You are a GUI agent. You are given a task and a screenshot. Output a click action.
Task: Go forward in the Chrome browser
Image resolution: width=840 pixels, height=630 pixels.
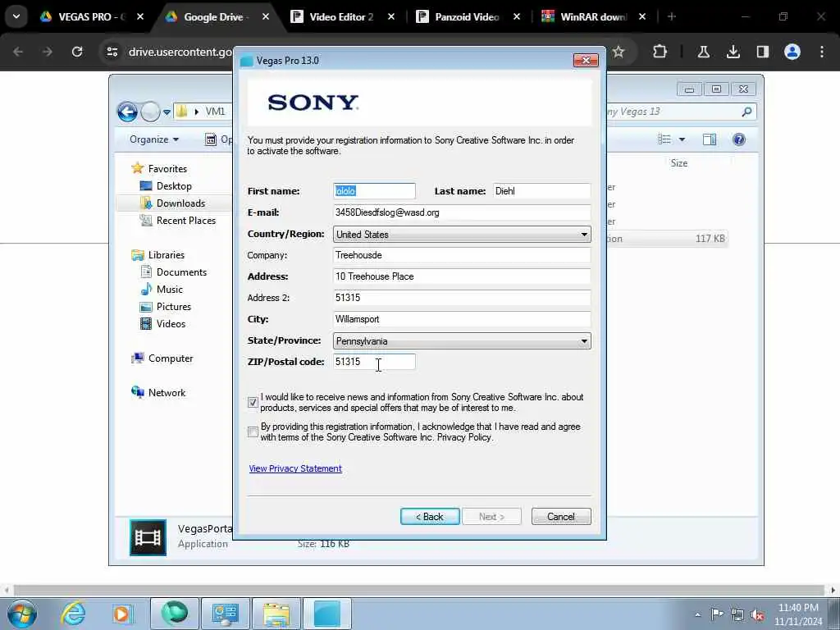[47, 52]
